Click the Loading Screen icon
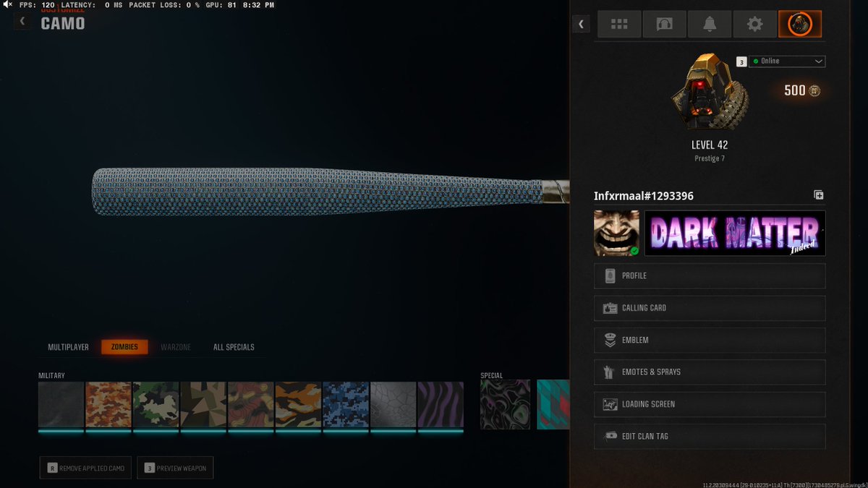 click(610, 404)
